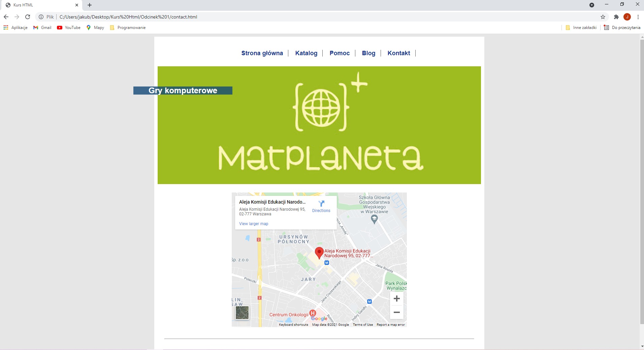The image size is (644, 350).
Task: Open Chrome's three-dot menu
Action: click(x=638, y=17)
